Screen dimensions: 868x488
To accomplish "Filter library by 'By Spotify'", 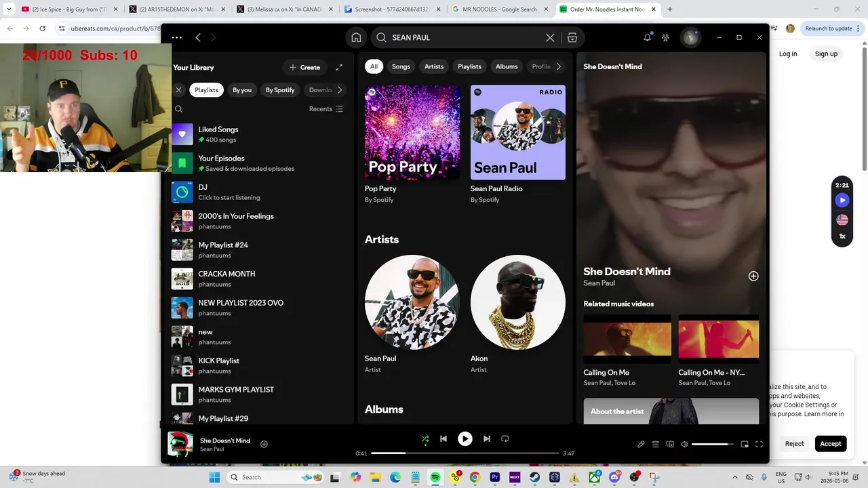I will click(280, 89).
